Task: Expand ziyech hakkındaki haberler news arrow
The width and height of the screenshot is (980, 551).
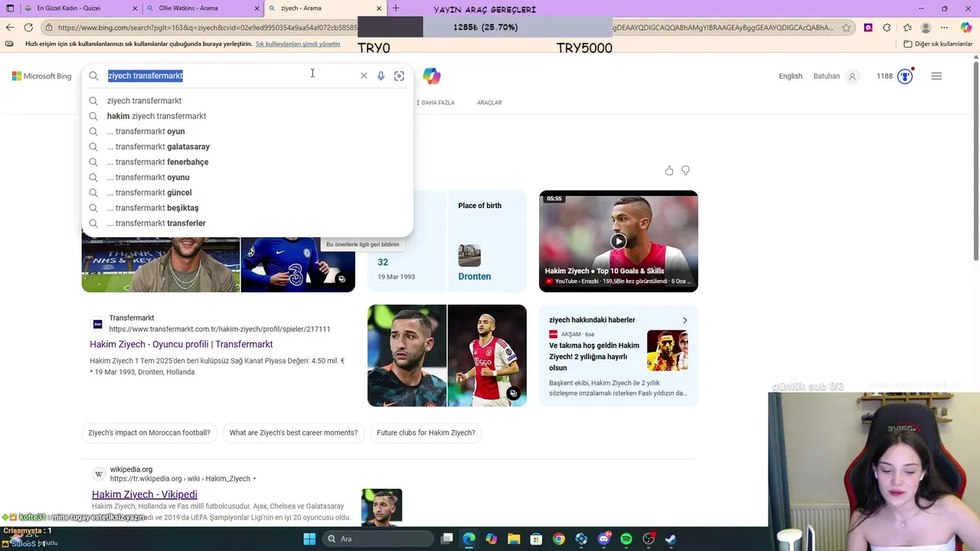Action: pos(684,320)
